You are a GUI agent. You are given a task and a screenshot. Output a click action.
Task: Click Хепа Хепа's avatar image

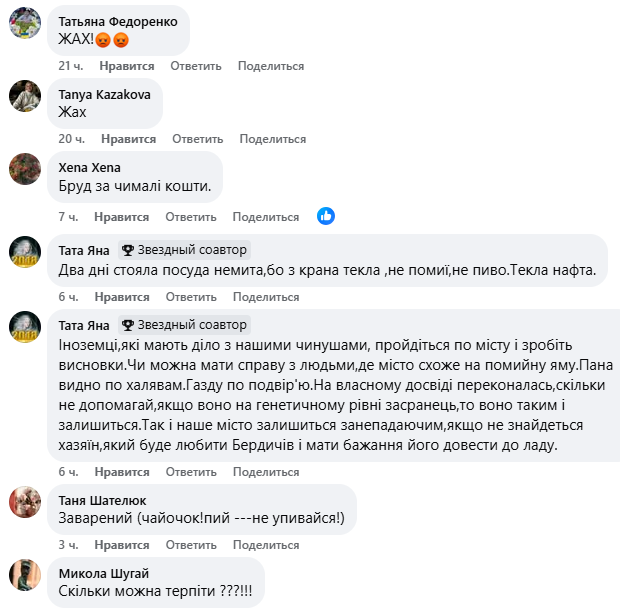(x=24, y=169)
